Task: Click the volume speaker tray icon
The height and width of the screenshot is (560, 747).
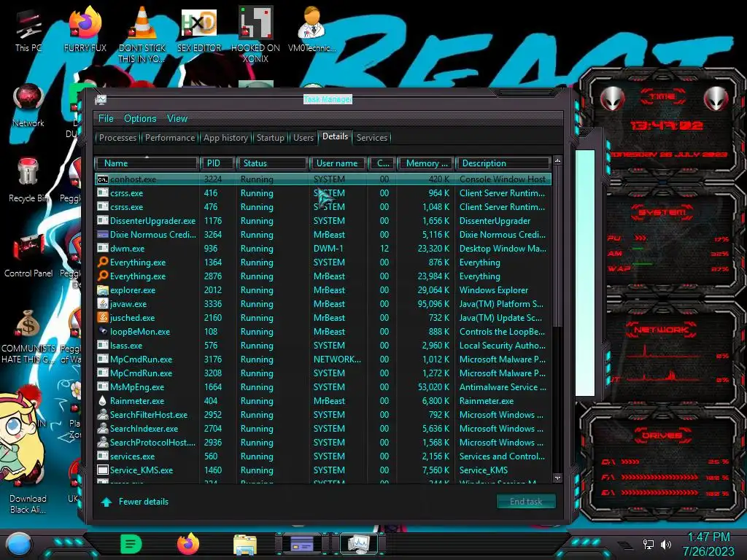Action: [666, 544]
